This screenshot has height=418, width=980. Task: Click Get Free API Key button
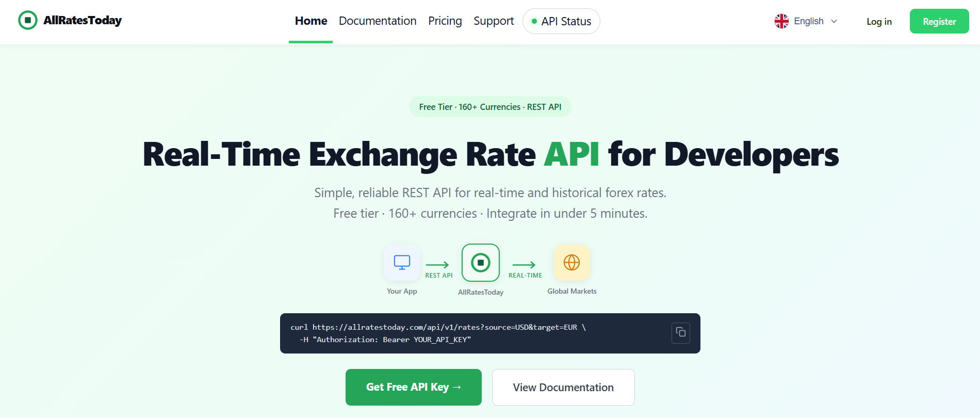(x=414, y=387)
